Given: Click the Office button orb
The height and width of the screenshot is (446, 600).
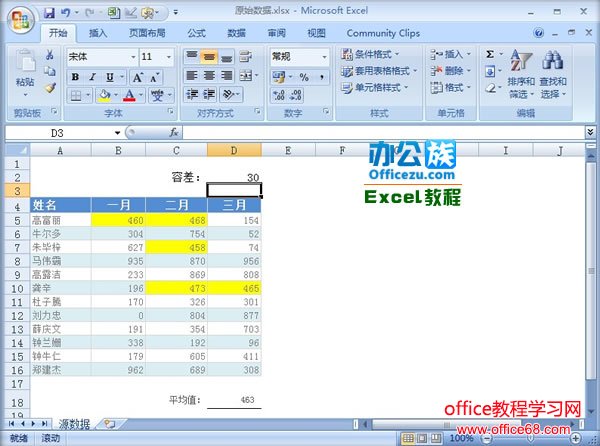Looking at the screenshot, I should tap(21, 19).
